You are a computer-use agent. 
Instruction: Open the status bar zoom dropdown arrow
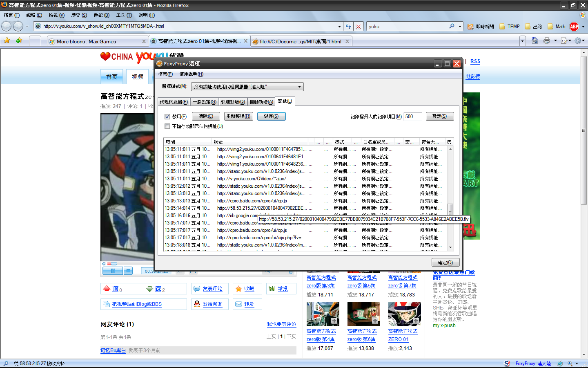(x=577, y=364)
